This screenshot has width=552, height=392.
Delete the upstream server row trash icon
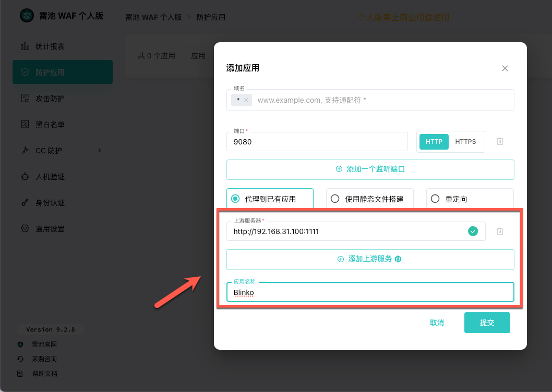499,231
